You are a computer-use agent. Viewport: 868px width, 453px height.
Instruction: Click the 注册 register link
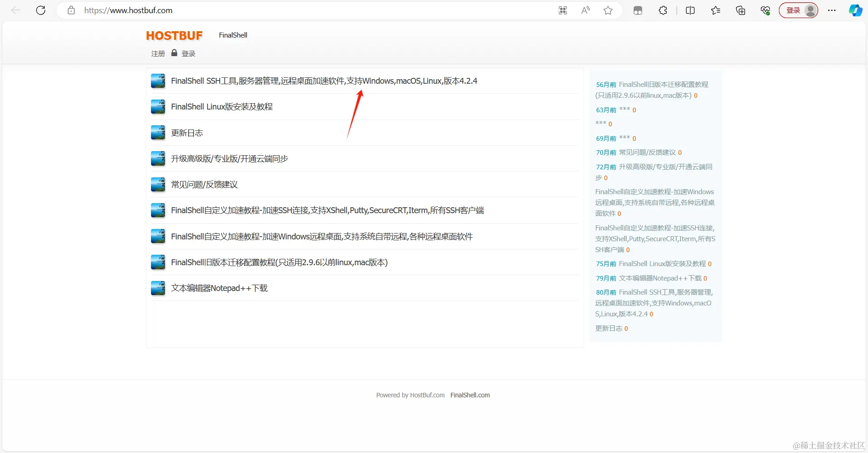point(158,53)
